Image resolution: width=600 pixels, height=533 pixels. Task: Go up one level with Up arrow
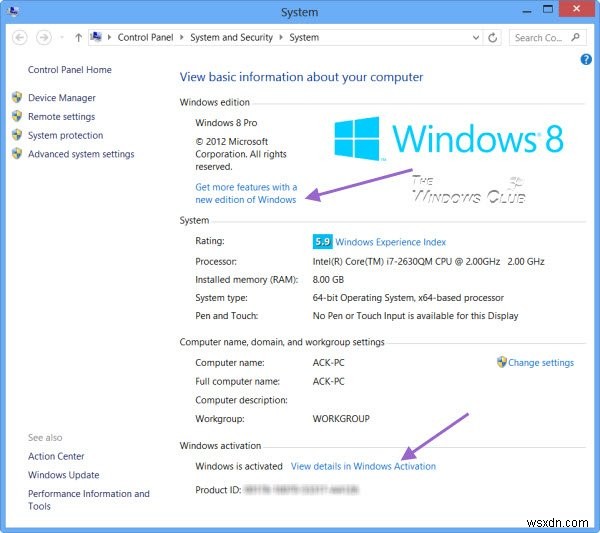78,37
